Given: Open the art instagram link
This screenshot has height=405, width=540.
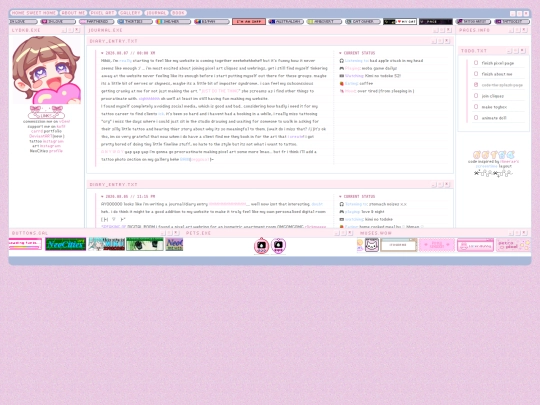Looking at the screenshot, I should [50, 146].
